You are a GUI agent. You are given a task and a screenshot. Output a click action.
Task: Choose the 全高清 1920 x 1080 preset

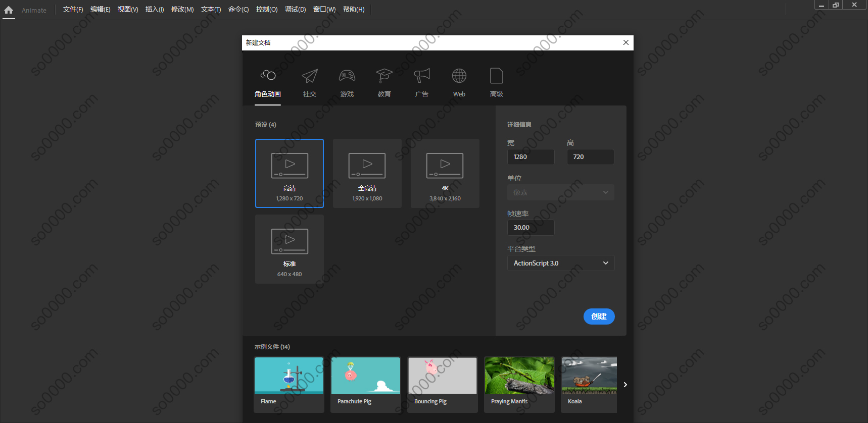point(367,173)
